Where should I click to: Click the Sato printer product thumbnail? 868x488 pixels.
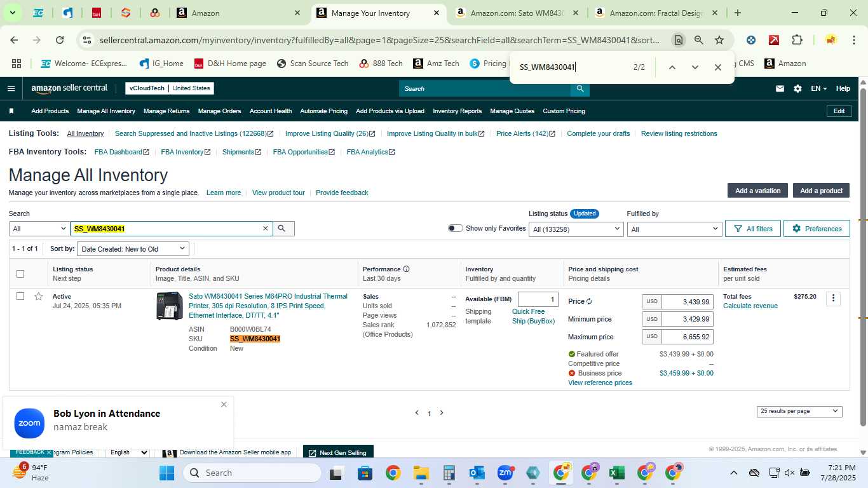pyautogui.click(x=170, y=306)
